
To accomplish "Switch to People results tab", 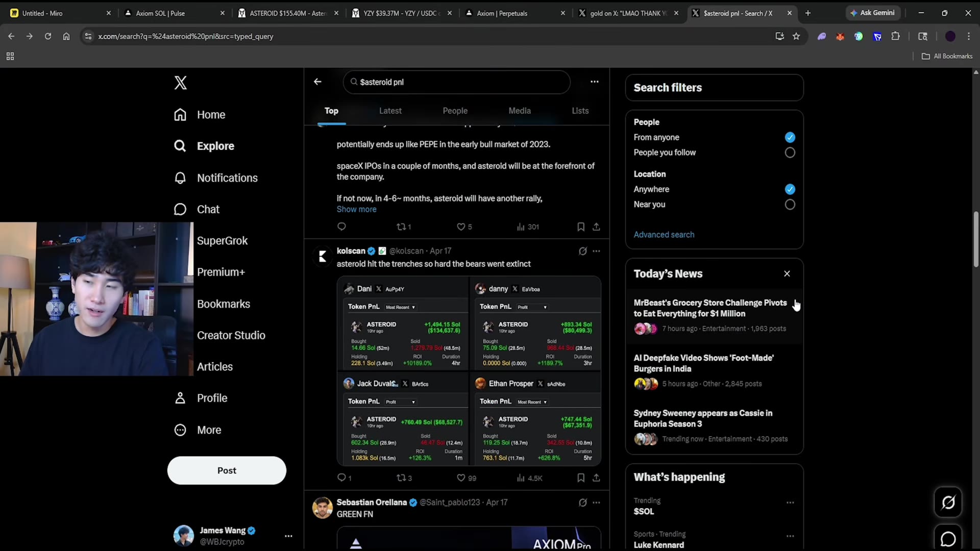I will coord(455,111).
